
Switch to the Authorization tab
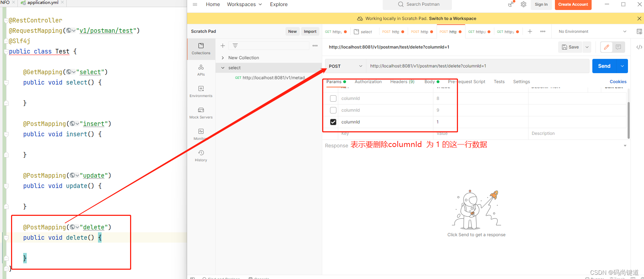pos(368,82)
